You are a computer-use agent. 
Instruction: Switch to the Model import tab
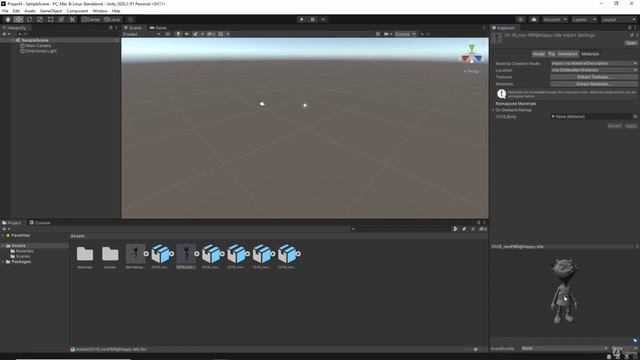point(538,54)
